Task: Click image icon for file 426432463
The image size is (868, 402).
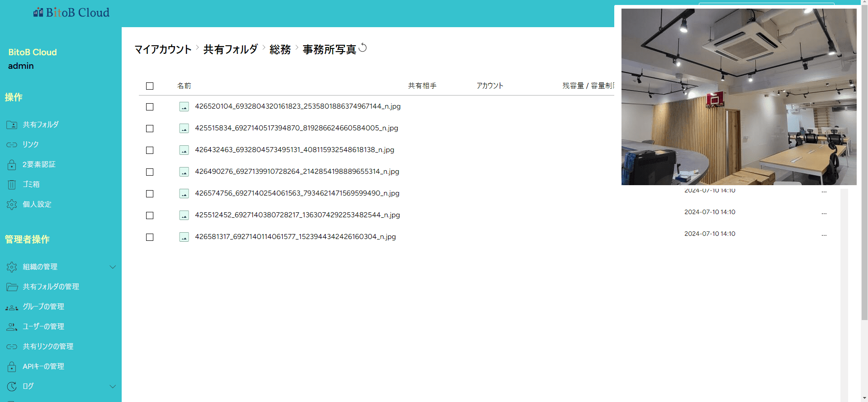Action: pos(184,150)
